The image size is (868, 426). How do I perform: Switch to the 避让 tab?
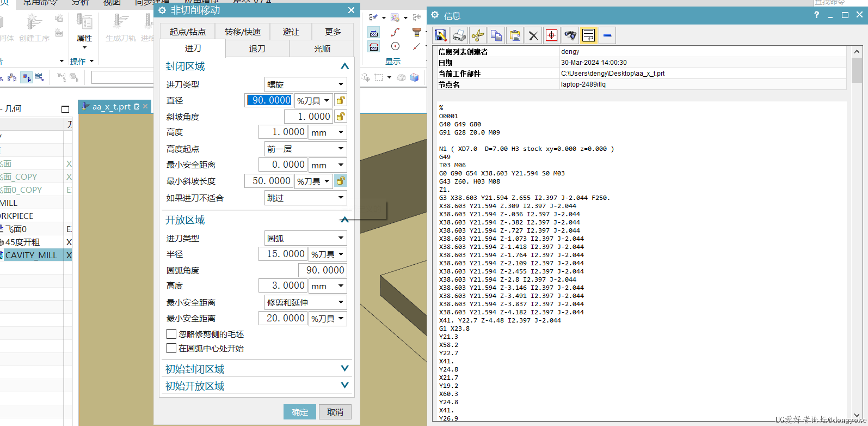tap(291, 32)
